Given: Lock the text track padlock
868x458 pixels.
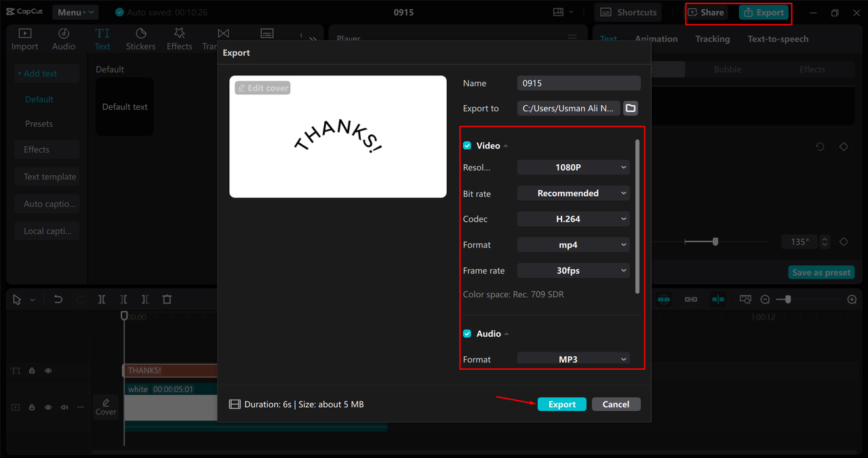Looking at the screenshot, I should click(32, 371).
